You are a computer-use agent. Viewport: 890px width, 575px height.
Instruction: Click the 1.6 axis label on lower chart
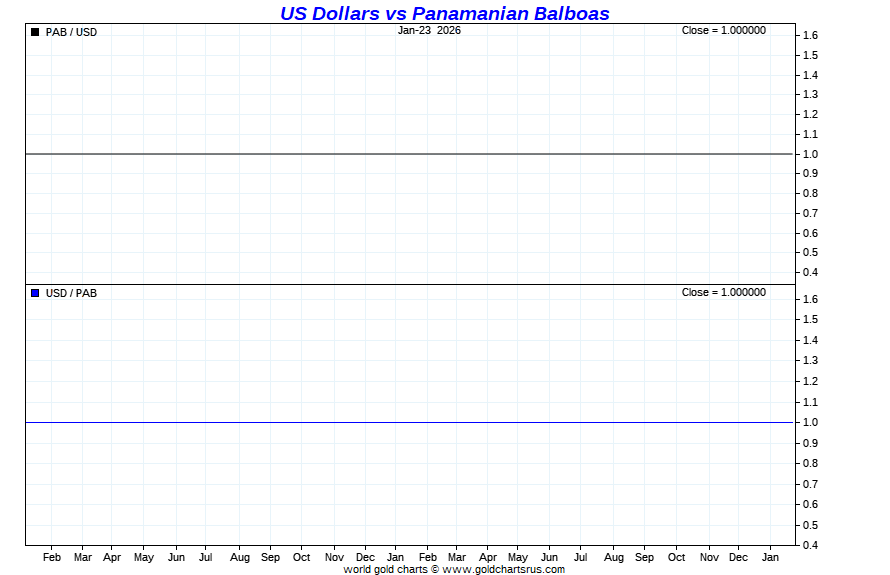click(x=810, y=299)
